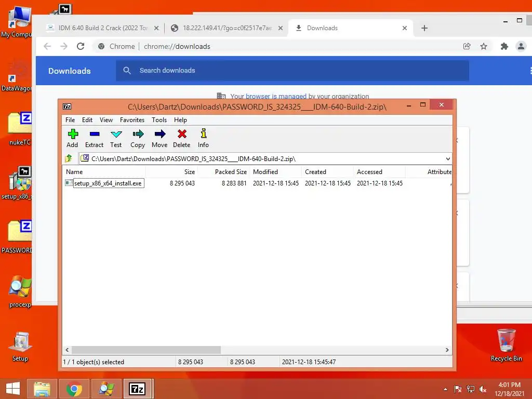
Task: Close the IDM 6.40 Build 2 Crack tab
Action: point(156,28)
